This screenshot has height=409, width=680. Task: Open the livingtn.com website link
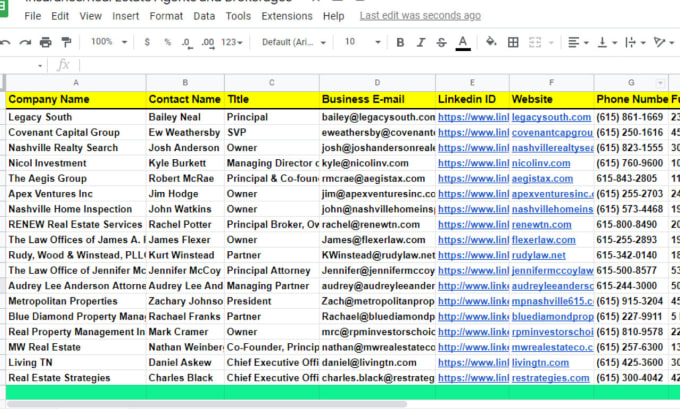tap(540, 363)
